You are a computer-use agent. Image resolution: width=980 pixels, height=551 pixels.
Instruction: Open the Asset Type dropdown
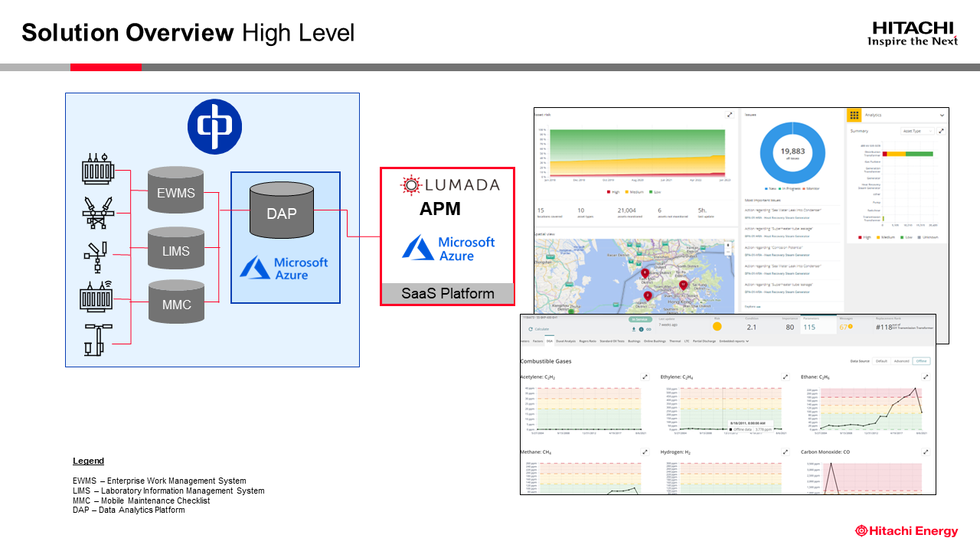917,131
